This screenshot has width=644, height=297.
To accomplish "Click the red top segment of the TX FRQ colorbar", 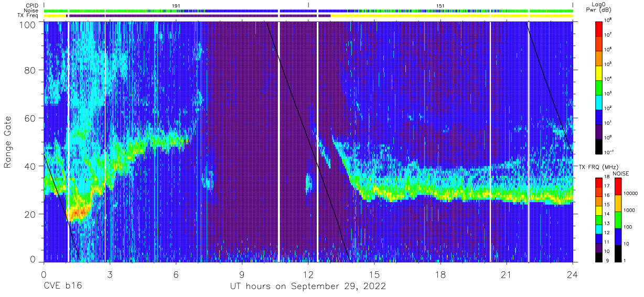I will click(599, 183).
